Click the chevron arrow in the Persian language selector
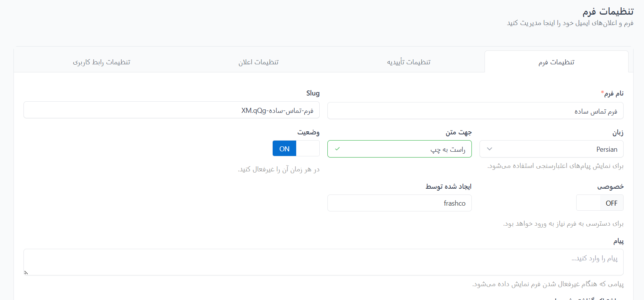Image resolution: width=644 pixels, height=300 pixels. point(490,149)
